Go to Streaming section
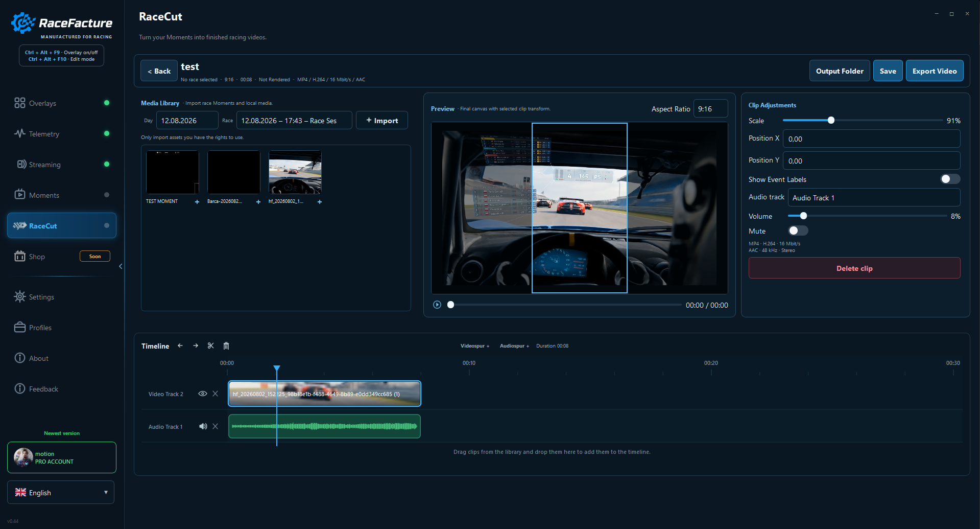The image size is (980, 529). tap(61, 165)
